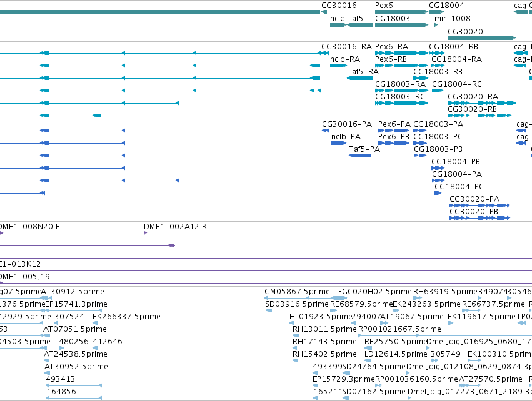
Task: Select the CG18003-RB transcript
Action: click(x=421, y=78)
